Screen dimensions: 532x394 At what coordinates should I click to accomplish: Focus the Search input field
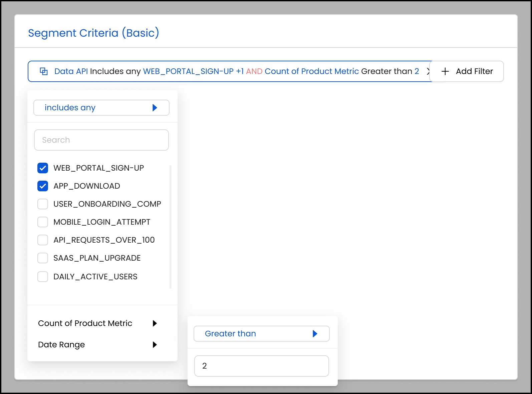(x=101, y=140)
